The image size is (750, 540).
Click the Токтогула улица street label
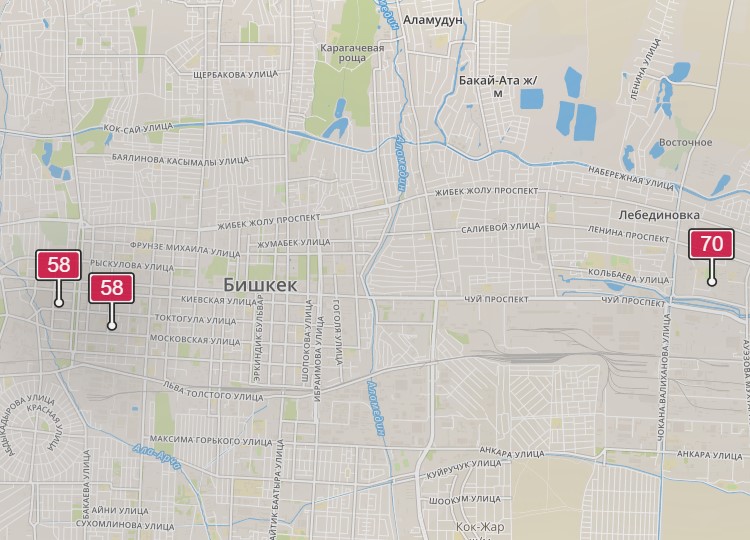pos(196,320)
